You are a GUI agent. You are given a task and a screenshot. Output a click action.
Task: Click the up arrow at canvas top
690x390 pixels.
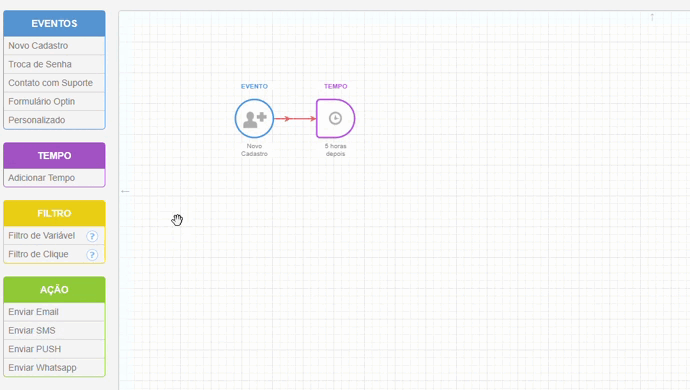pos(652,17)
